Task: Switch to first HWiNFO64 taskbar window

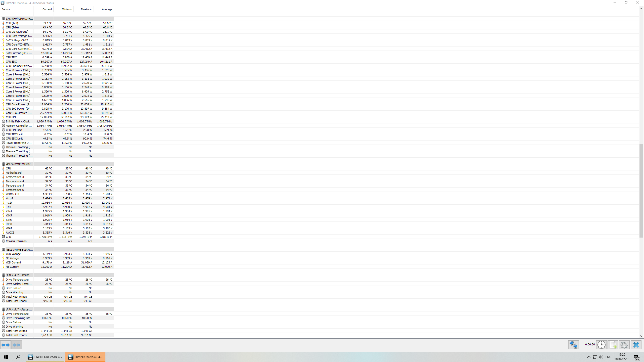Action: [45, 357]
